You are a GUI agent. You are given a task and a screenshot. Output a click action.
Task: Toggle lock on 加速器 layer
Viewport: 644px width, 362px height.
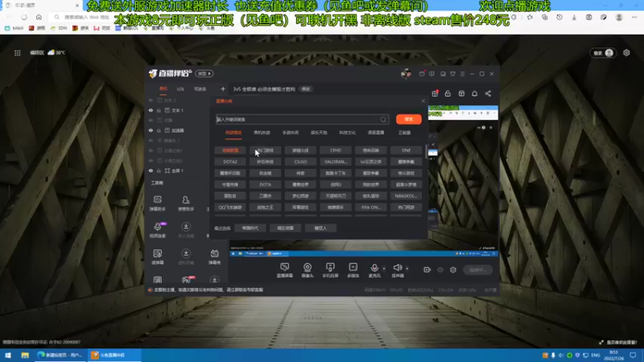click(159, 130)
